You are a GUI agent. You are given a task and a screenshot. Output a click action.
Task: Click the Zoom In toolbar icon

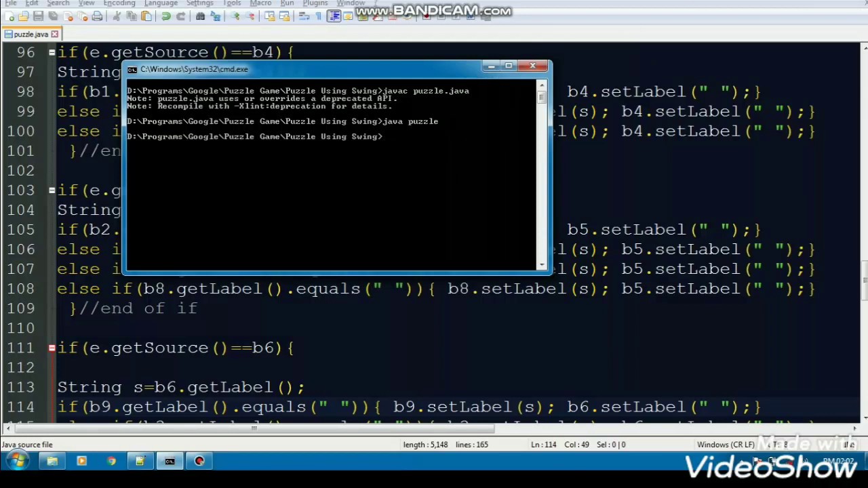[235, 16]
